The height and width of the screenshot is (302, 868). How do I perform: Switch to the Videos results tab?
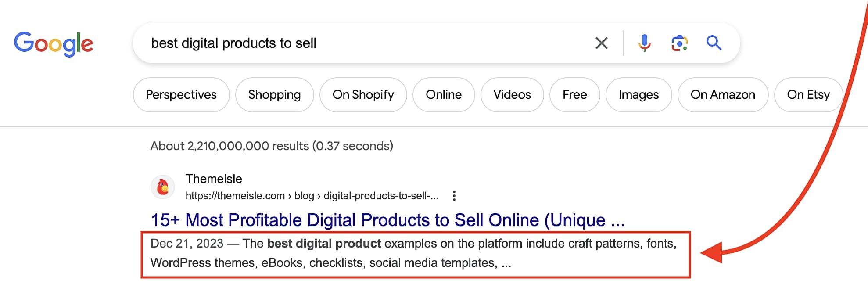point(512,94)
